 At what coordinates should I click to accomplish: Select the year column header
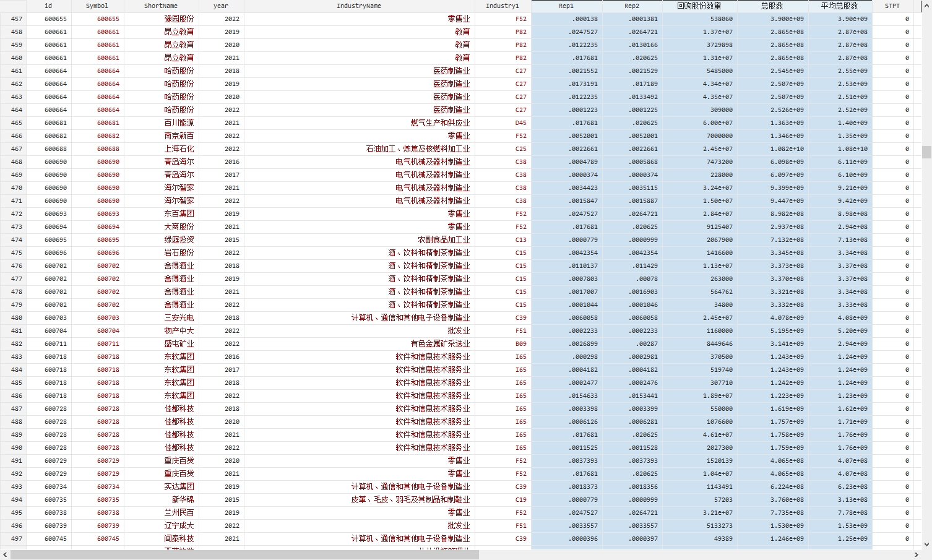[x=221, y=6]
